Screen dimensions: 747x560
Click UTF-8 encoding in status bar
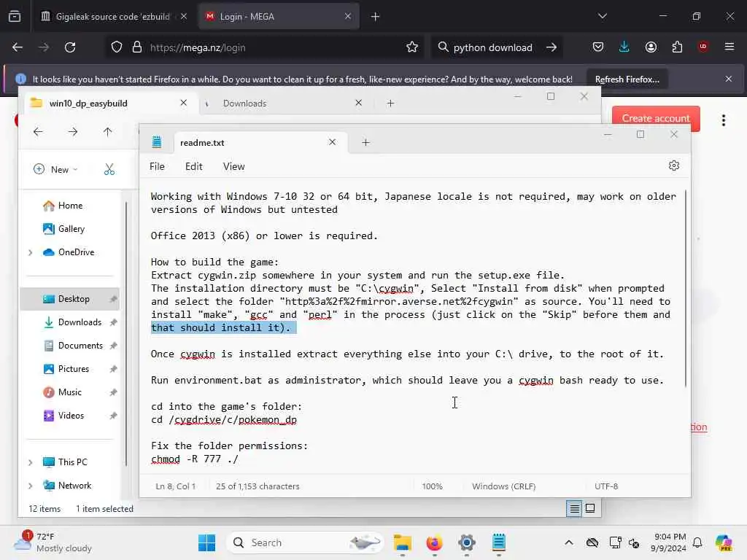(606, 486)
